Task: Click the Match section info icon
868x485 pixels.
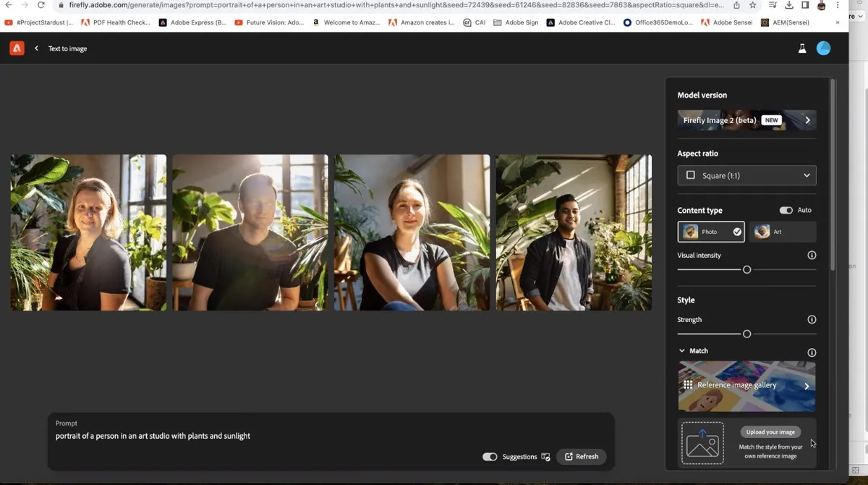Action: [x=812, y=353]
